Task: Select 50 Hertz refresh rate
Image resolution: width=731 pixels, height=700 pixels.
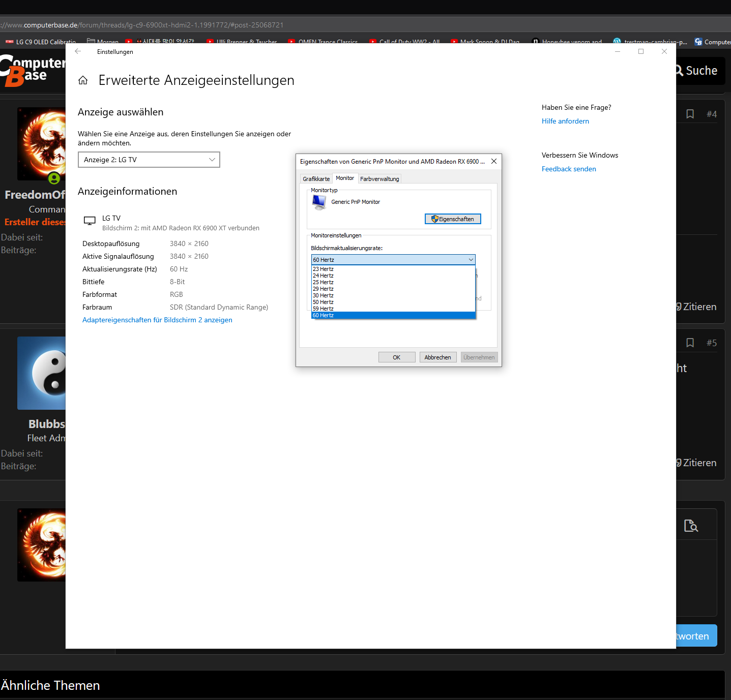Action: coord(393,302)
